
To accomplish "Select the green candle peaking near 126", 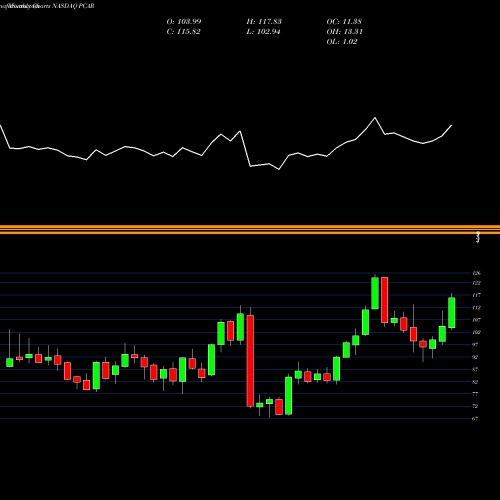I will (375, 293).
